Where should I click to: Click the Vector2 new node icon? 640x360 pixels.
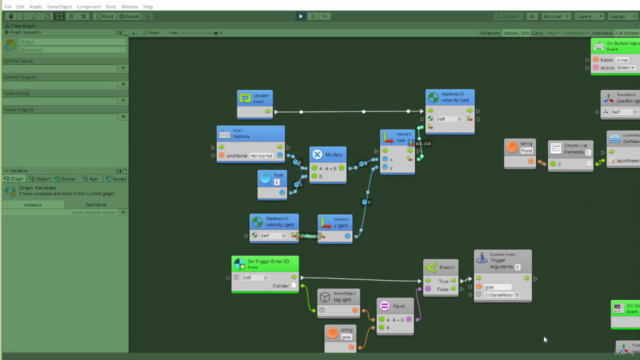(x=387, y=138)
